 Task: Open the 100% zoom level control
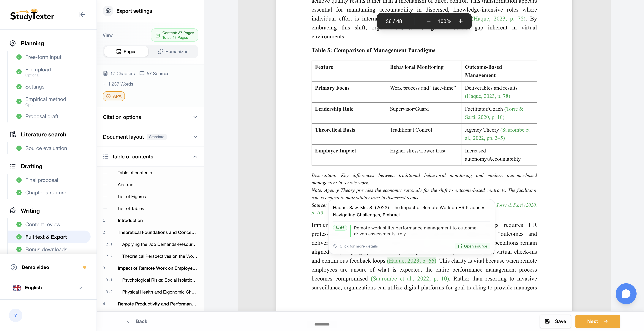[444, 21]
